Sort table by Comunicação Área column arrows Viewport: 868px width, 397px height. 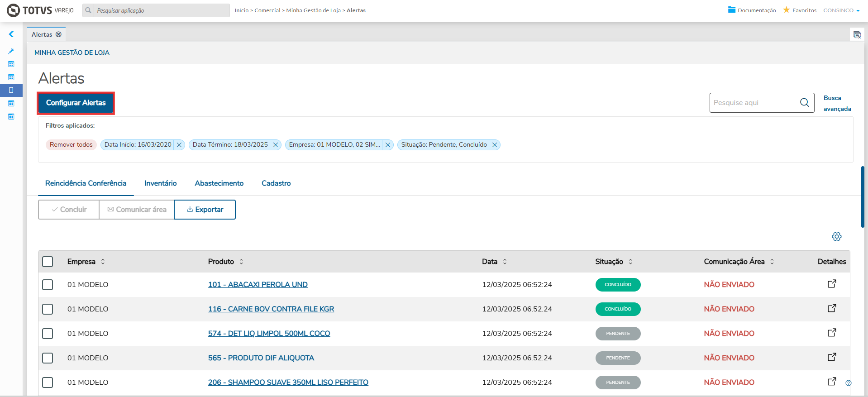(x=772, y=262)
